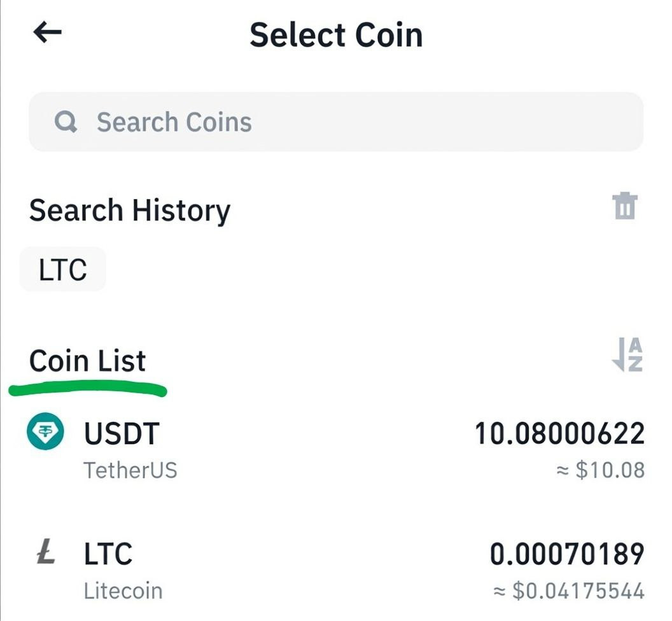This screenshot has height=621, width=672.
Task: Click the Coin List heading
Action: pos(87,361)
